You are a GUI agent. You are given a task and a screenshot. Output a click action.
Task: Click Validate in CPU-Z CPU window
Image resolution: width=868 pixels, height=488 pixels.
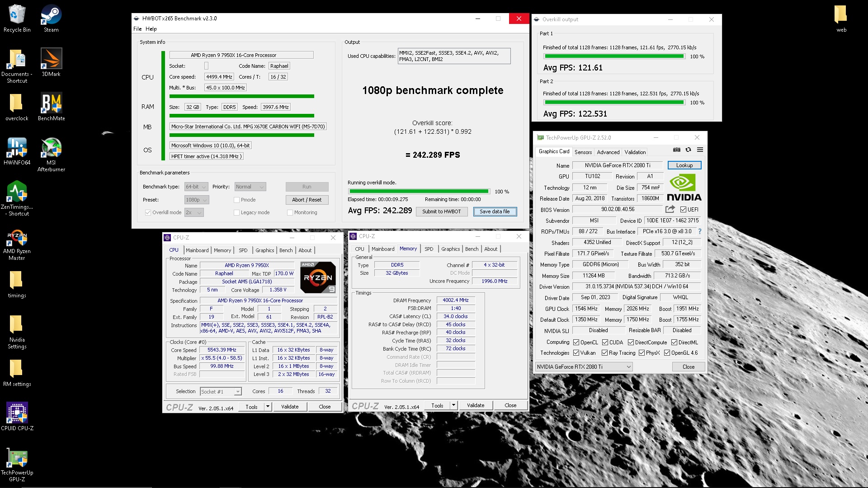(x=290, y=407)
